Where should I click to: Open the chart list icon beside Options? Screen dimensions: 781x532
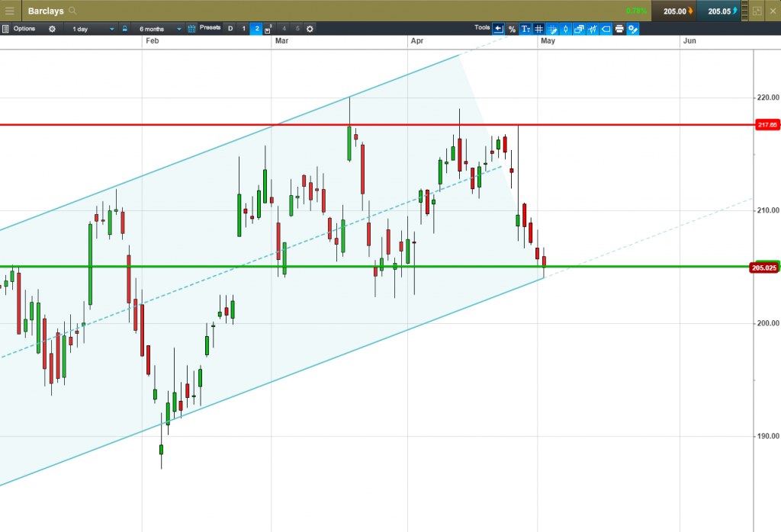point(5,29)
